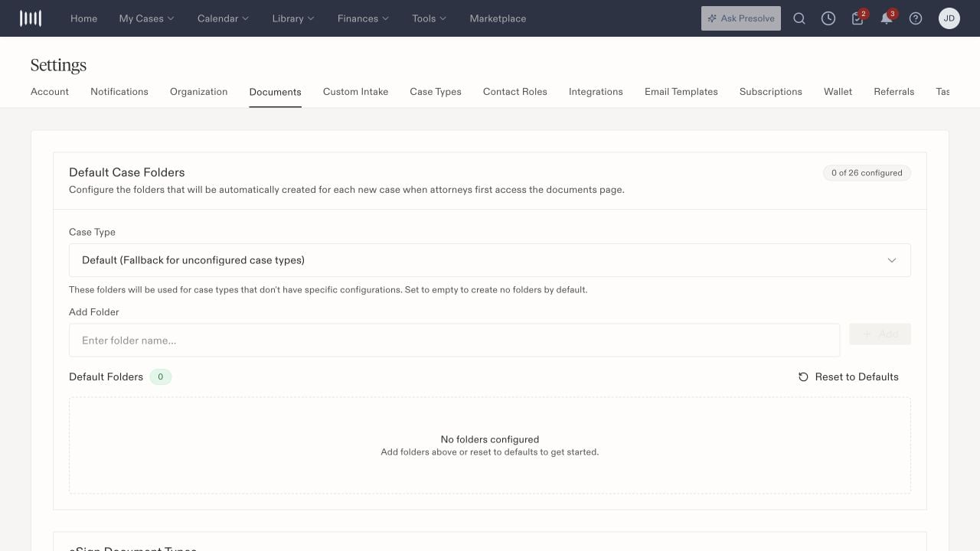Focus the Enter folder name field
This screenshot has width=980, height=551.
(x=454, y=341)
